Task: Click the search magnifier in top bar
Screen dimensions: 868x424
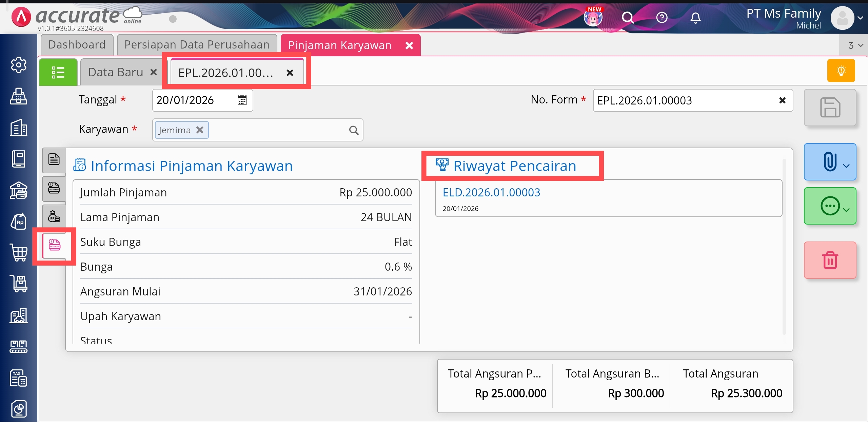Action: 627,18
